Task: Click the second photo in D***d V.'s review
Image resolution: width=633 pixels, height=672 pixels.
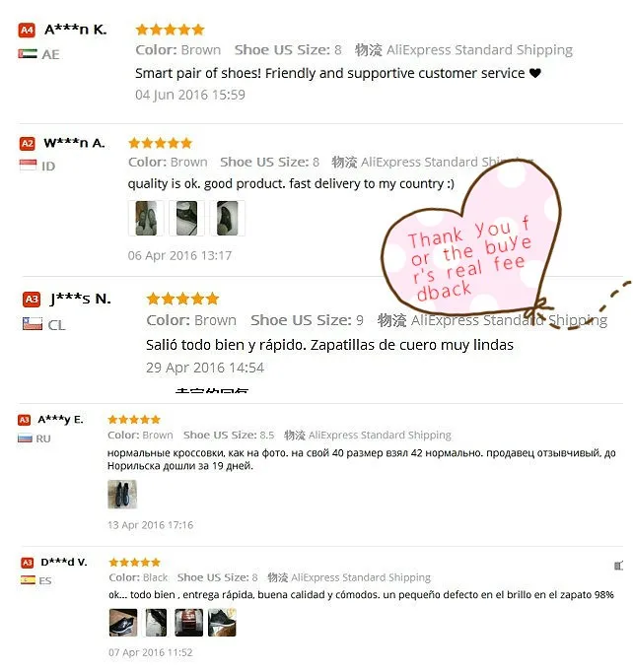Action: [x=156, y=623]
